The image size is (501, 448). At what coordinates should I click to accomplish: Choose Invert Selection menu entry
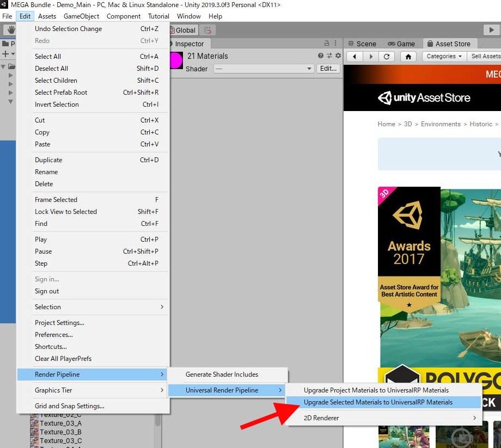[x=93, y=105]
